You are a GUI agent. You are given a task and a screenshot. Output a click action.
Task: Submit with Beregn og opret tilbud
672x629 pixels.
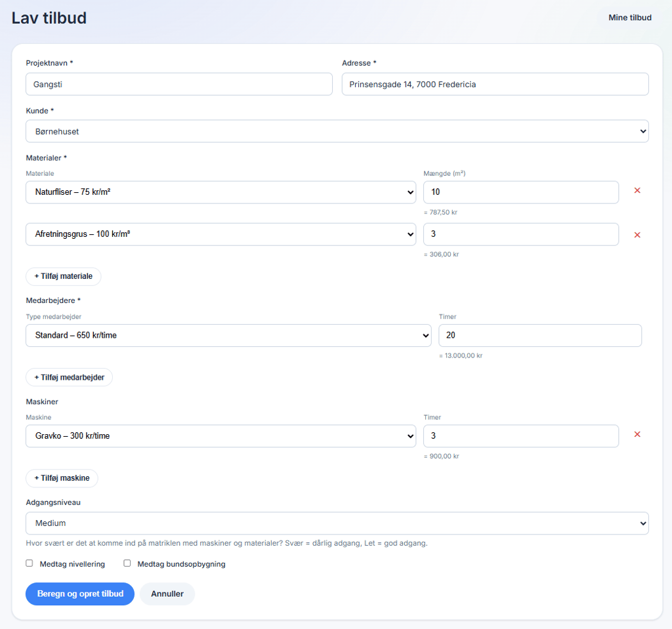click(80, 594)
